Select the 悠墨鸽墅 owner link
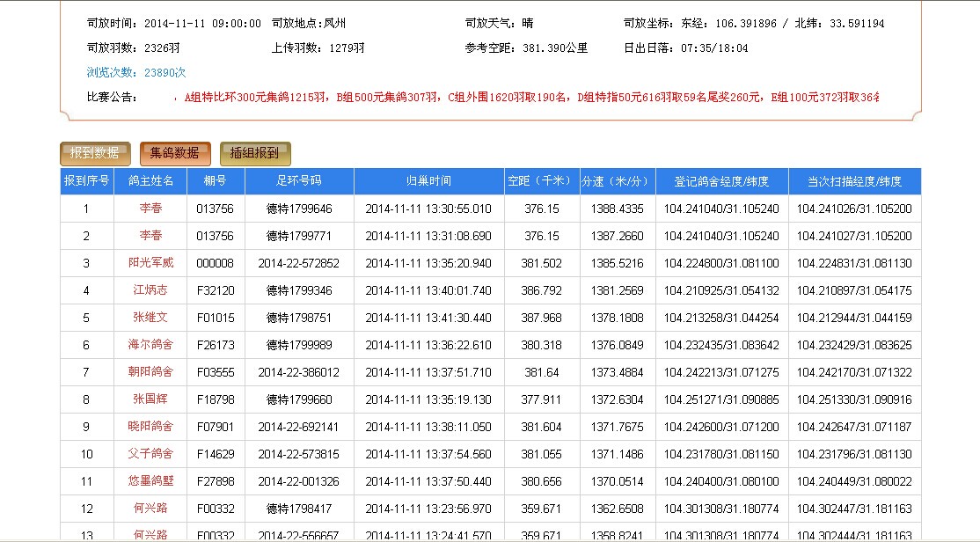 (x=150, y=481)
